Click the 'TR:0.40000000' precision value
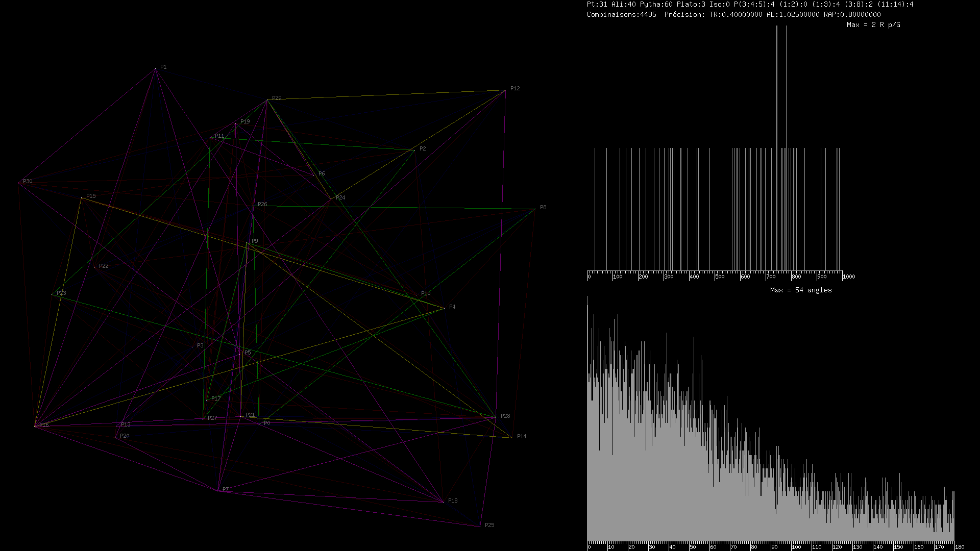The image size is (980, 551). click(x=736, y=15)
